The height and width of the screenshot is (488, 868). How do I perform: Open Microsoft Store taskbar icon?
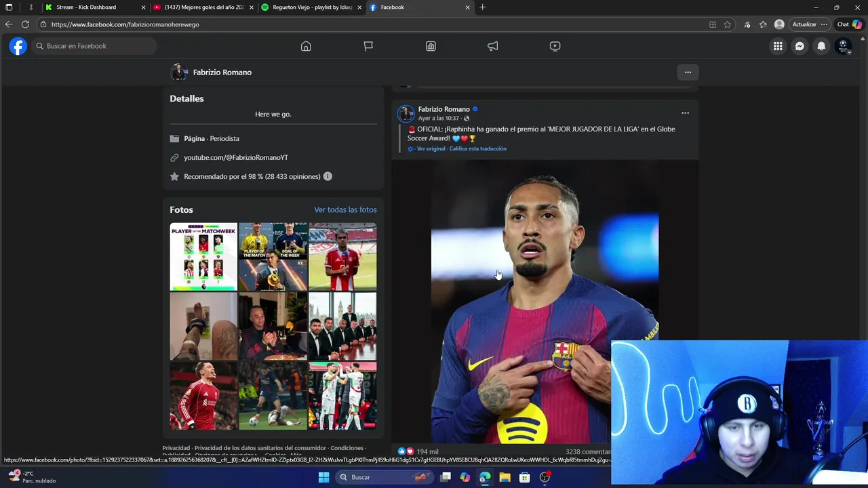point(524,477)
